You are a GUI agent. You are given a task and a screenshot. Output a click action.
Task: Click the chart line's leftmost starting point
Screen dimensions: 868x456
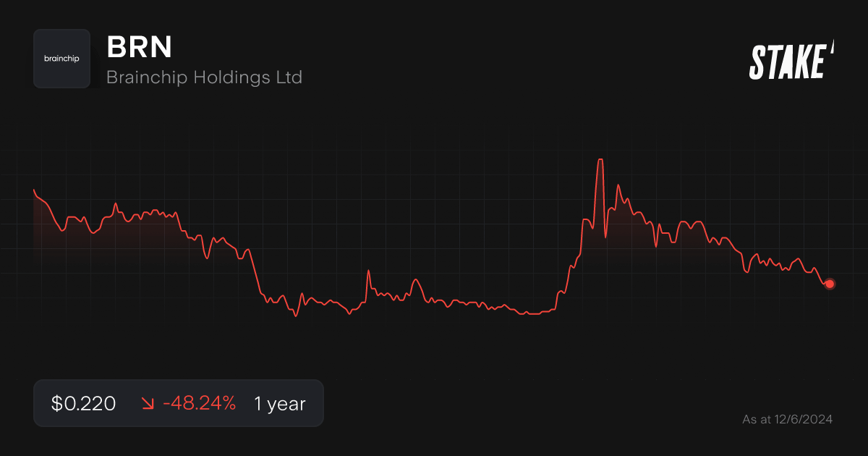(x=34, y=190)
